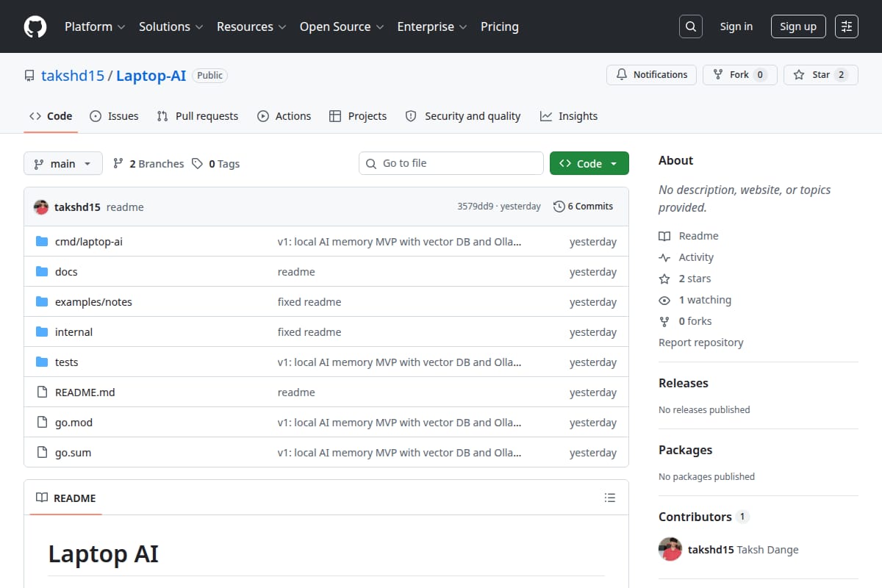The width and height of the screenshot is (882, 588).
Task: Click 'readme' commit message beside takshd15
Action: (x=125, y=207)
